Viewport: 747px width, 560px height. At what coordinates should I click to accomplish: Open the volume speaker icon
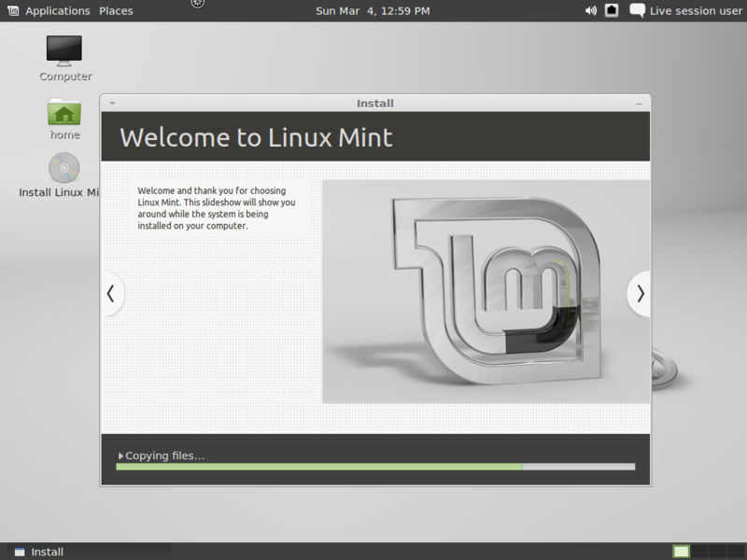click(x=591, y=10)
